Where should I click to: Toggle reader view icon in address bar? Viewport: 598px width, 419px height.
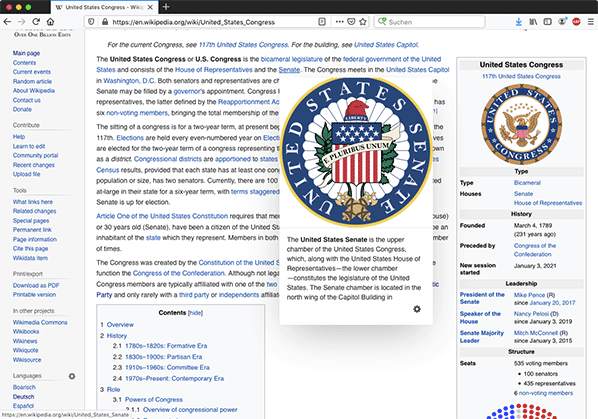(x=322, y=22)
